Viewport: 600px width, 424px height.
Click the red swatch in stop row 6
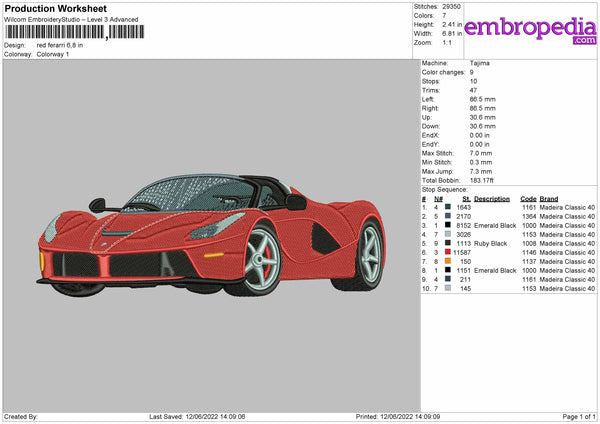pyautogui.click(x=448, y=252)
